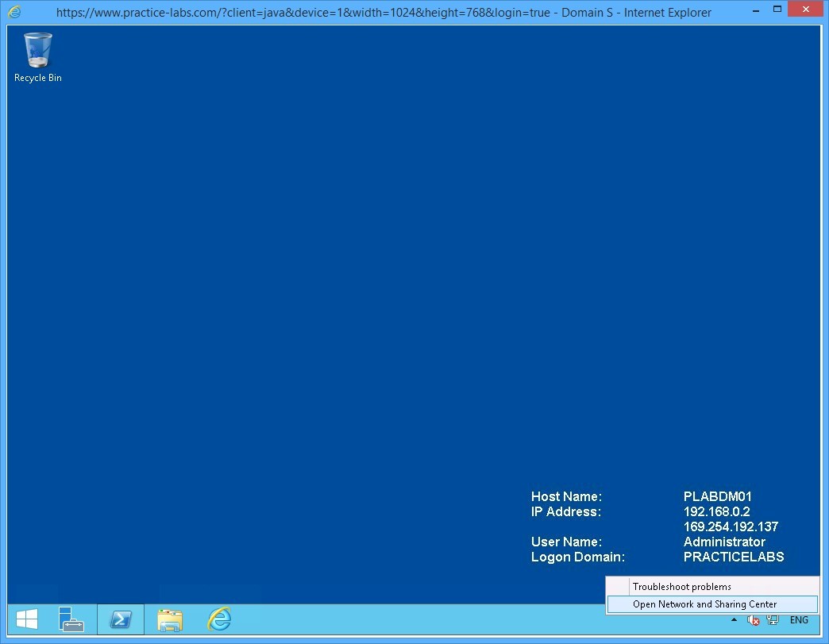Expand the hidden tray icons arrow

[x=735, y=620]
